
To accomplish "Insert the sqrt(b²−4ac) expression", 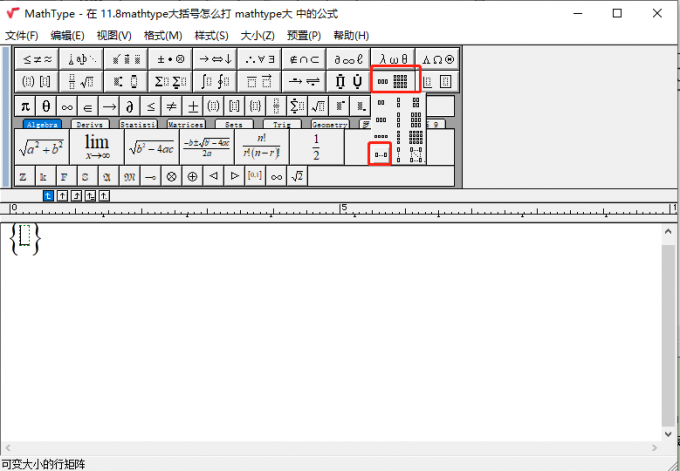I will [x=152, y=147].
